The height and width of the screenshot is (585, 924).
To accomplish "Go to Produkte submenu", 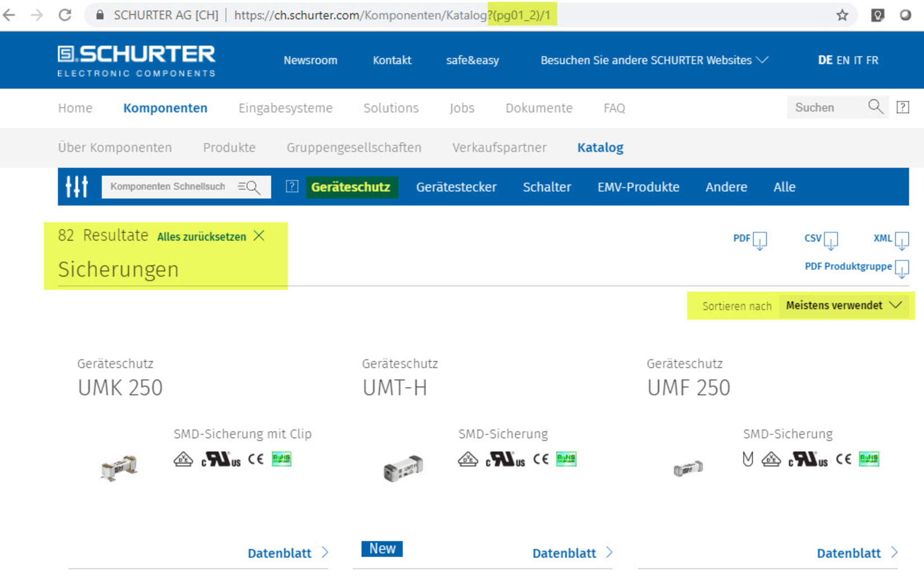I will 229,147.
